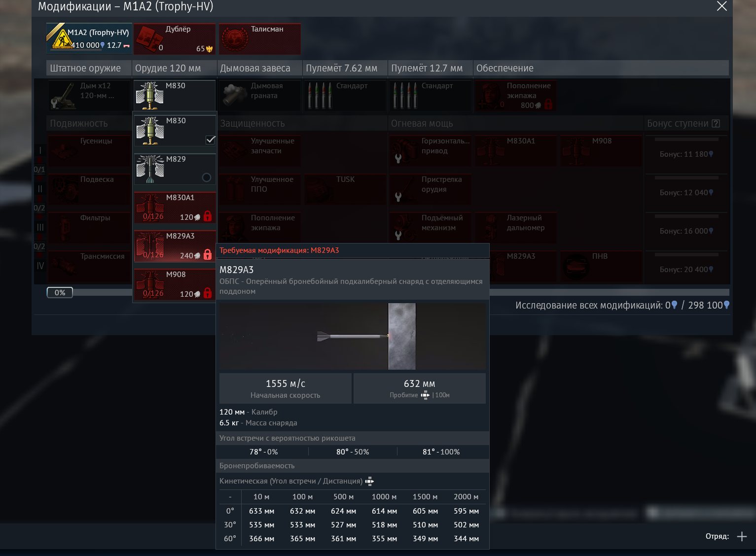Click the Пополнение экипажа icon under Обеспечение

490,95
